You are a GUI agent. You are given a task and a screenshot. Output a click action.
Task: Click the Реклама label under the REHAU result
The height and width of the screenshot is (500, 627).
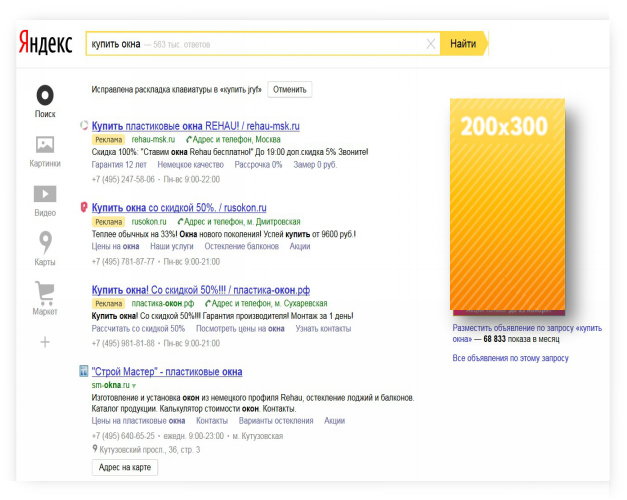[x=108, y=140]
